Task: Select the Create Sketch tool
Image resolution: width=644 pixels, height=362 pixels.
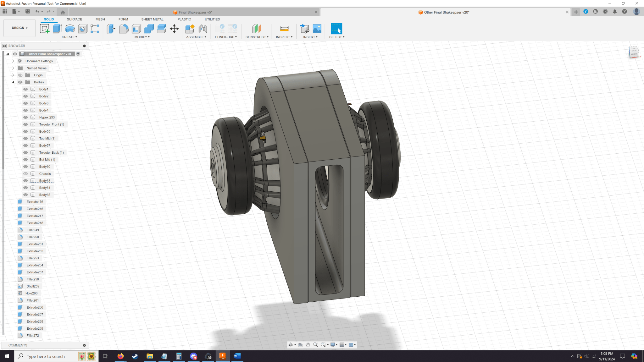Action: coord(45,29)
